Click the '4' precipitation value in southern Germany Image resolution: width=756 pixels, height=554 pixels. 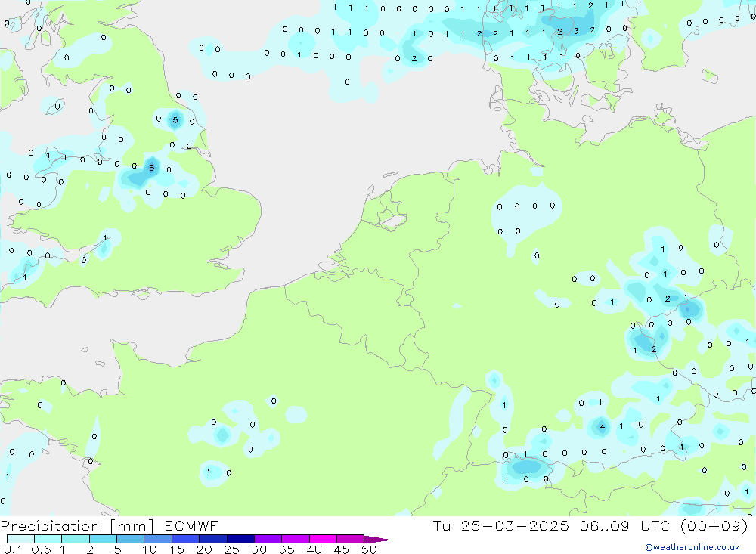point(602,427)
